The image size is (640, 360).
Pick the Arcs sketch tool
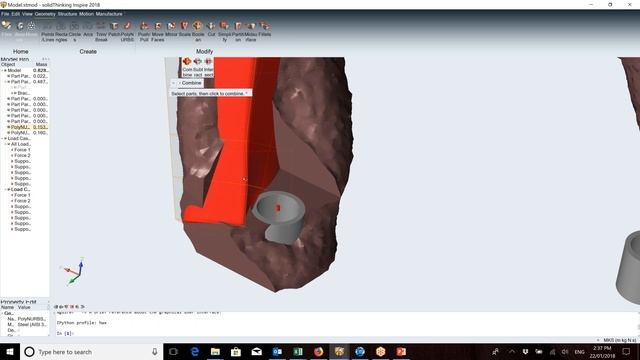(x=88, y=29)
